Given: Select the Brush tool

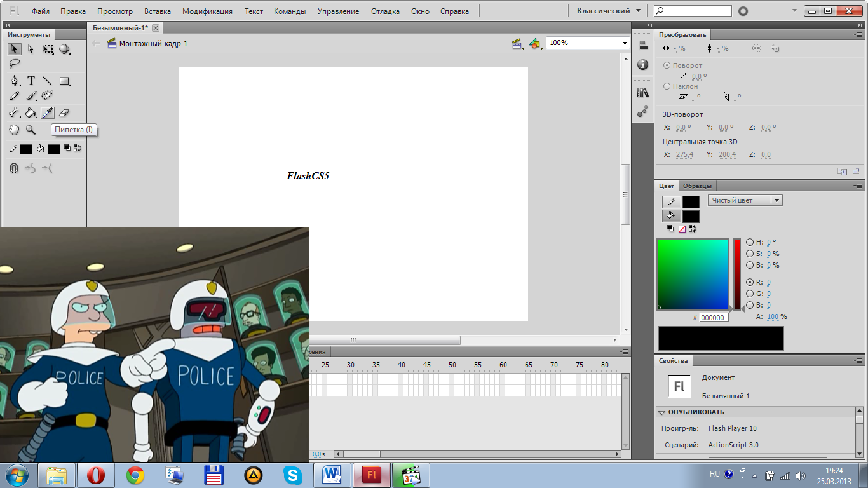Looking at the screenshot, I should (x=31, y=95).
